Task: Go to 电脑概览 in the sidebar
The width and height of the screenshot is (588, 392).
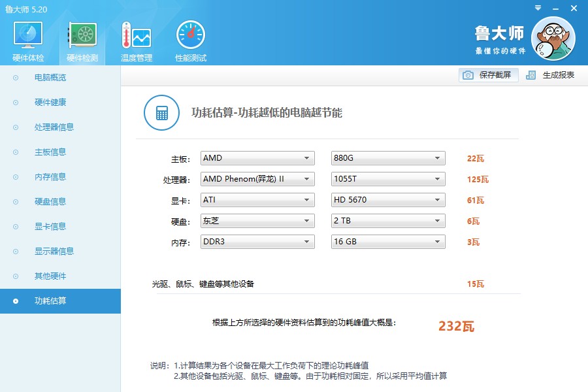Action: tap(50, 78)
